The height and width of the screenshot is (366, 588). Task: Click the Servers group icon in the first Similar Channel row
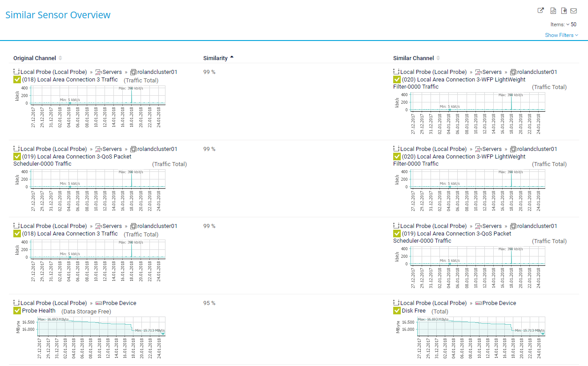click(479, 72)
